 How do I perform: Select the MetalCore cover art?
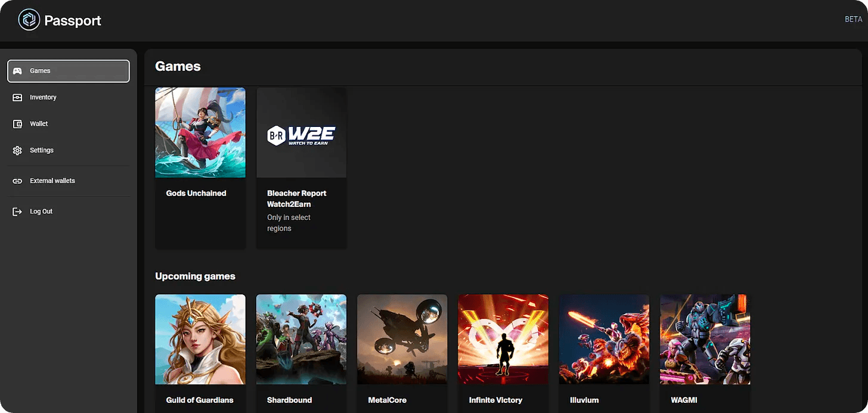click(402, 339)
